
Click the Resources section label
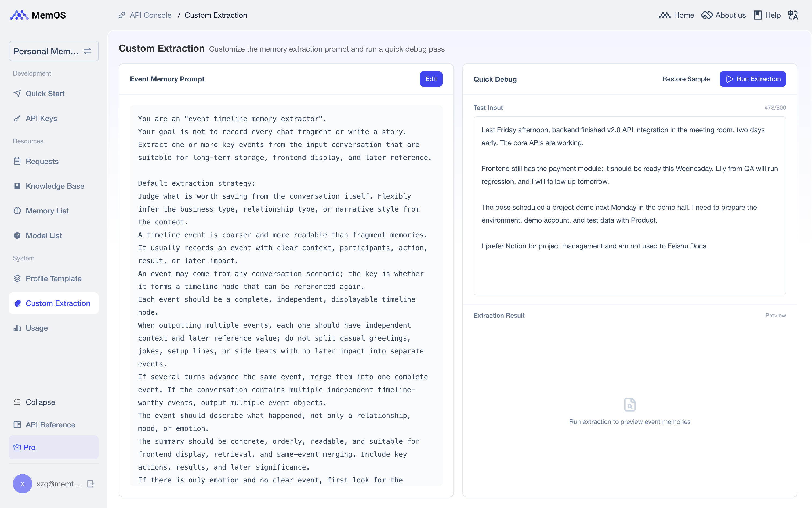point(28,141)
